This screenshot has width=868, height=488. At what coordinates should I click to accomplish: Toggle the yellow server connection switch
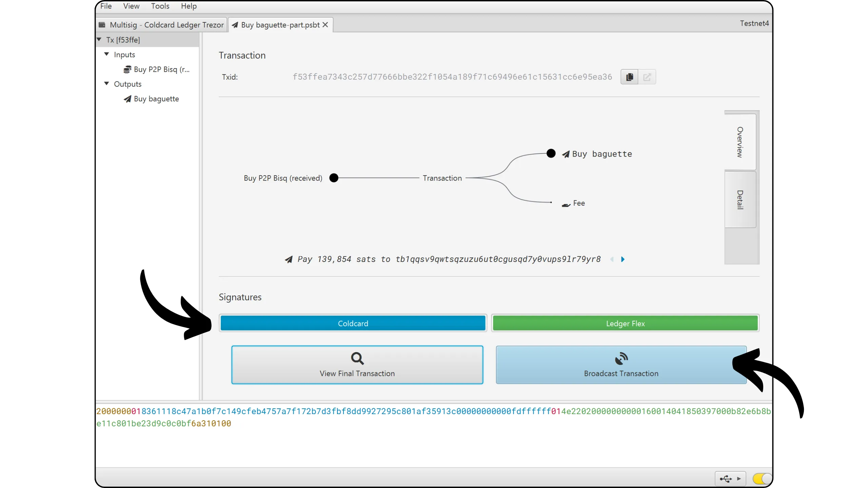(762, 479)
